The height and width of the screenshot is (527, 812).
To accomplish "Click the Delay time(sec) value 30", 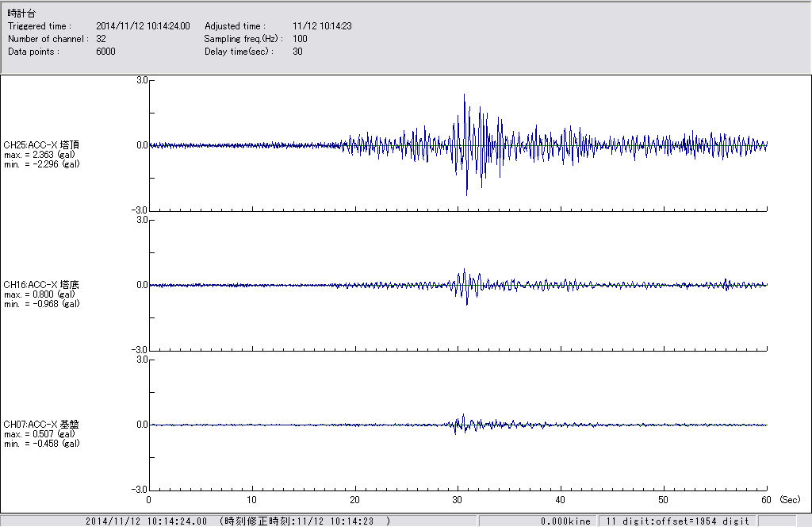I will [297, 52].
